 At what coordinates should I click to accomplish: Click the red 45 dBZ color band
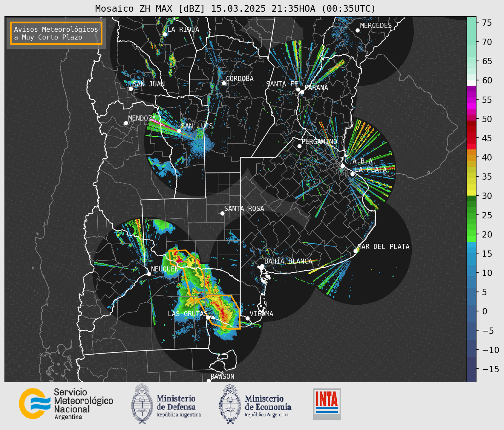click(x=471, y=138)
